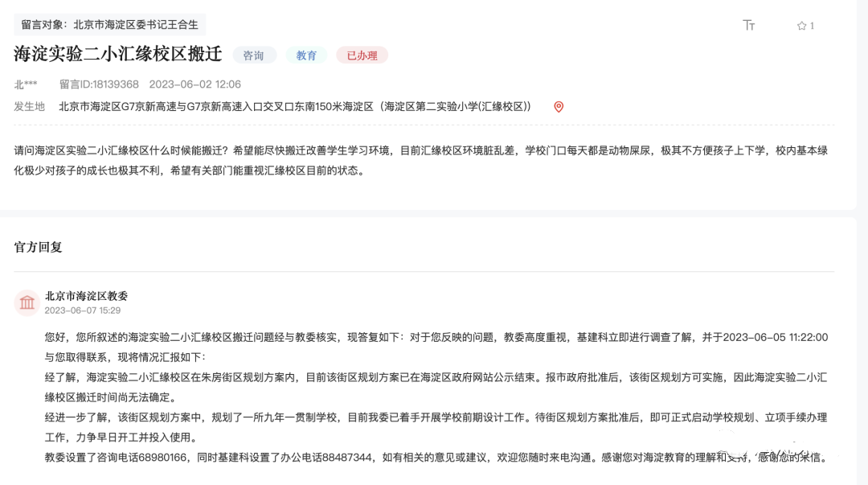Click the username 北***
The image size is (868, 485).
pos(26,84)
